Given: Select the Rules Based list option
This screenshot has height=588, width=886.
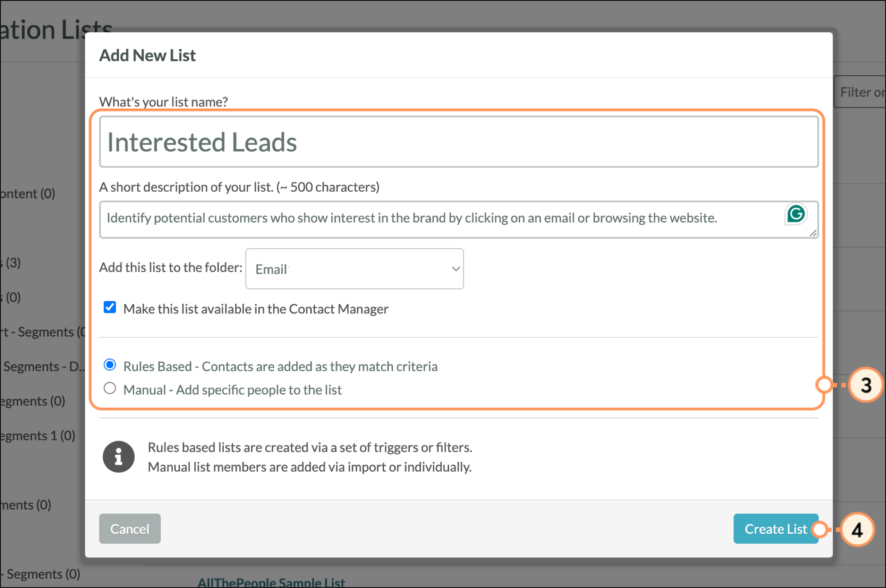Looking at the screenshot, I should (110, 365).
